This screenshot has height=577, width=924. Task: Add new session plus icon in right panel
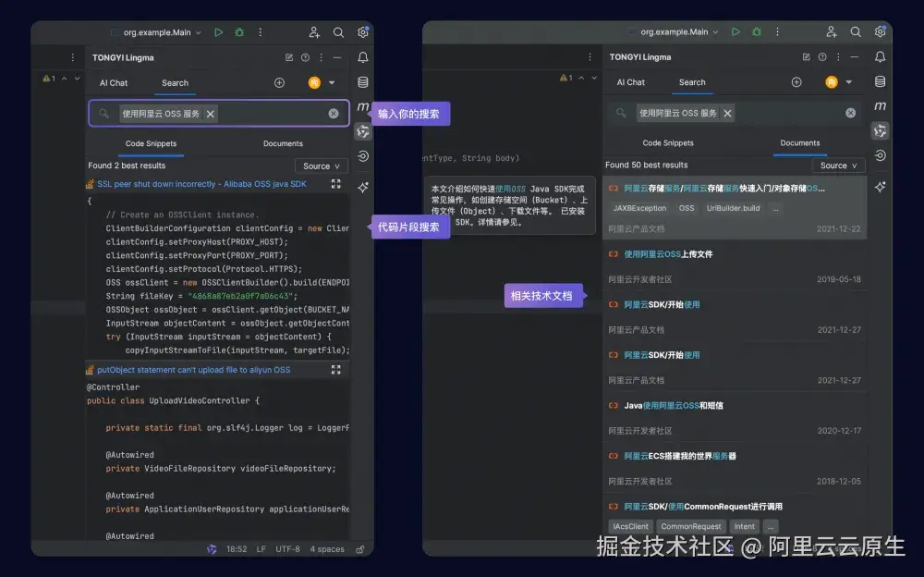[x=796, y=82]
